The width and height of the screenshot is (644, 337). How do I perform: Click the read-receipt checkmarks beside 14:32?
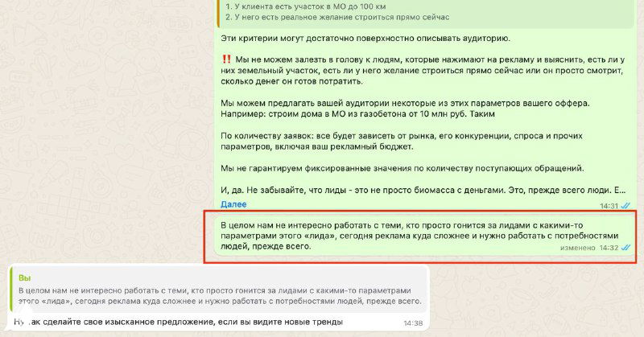click(625, 248)
